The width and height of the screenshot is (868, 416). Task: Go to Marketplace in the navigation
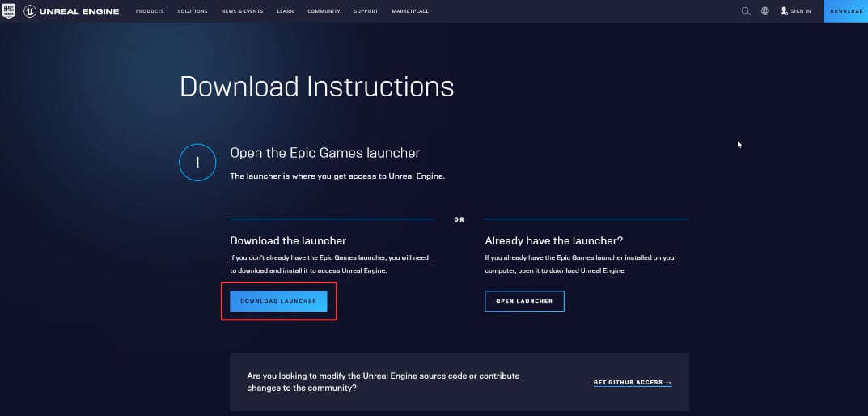[410, 11]
